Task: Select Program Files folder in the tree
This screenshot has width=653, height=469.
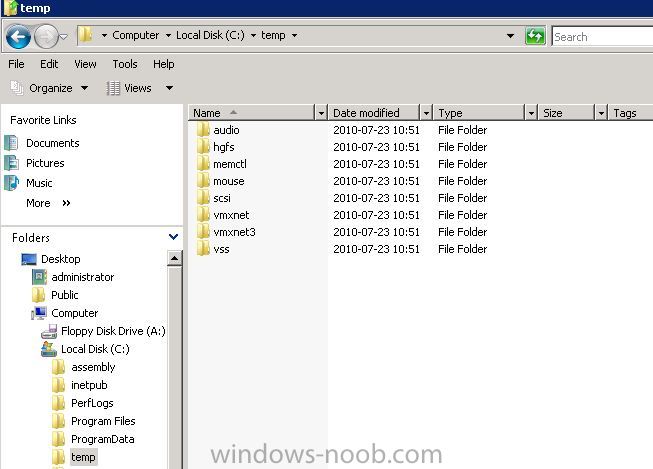Action: [94, 421]
